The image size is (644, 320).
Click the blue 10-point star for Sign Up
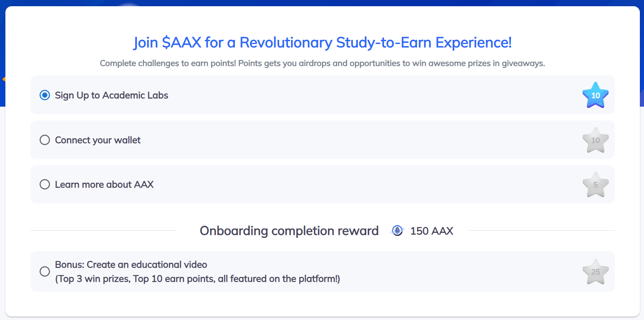click(595, 95)
